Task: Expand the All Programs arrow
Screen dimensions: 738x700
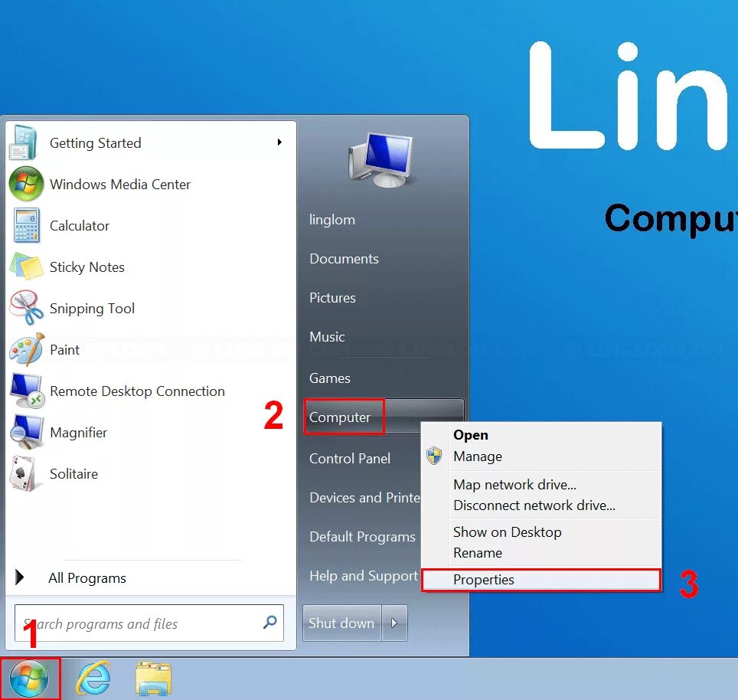Action: (19, 577)
